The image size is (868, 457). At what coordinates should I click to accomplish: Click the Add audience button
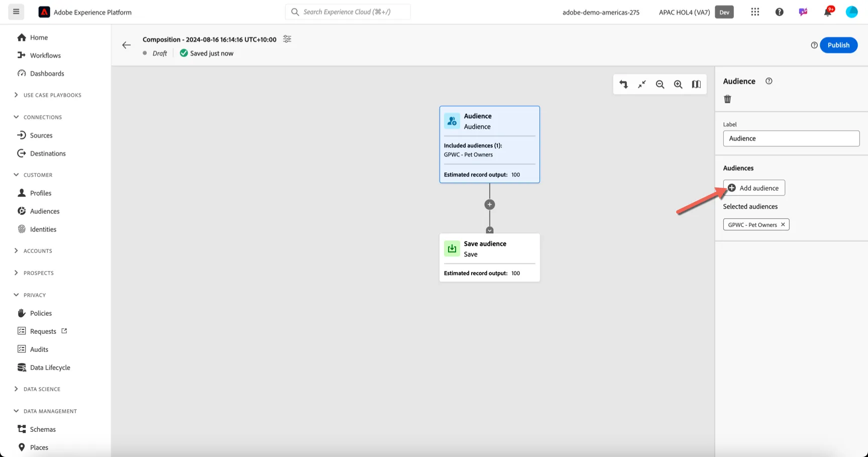(753, 188)
